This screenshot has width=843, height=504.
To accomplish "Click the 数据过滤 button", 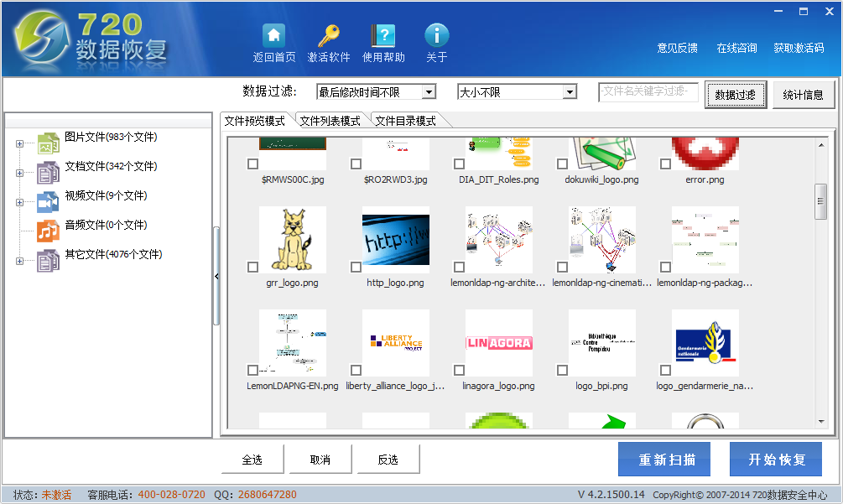I will 736,95.
